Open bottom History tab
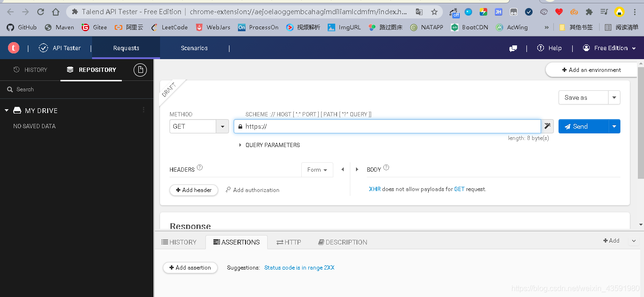This screenshot has width=644, height=297. point(179,242)
